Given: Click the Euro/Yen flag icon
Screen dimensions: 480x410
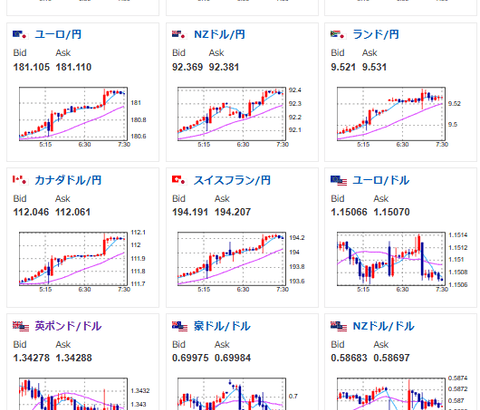Looking at the screenshot, I should point(20,34).
